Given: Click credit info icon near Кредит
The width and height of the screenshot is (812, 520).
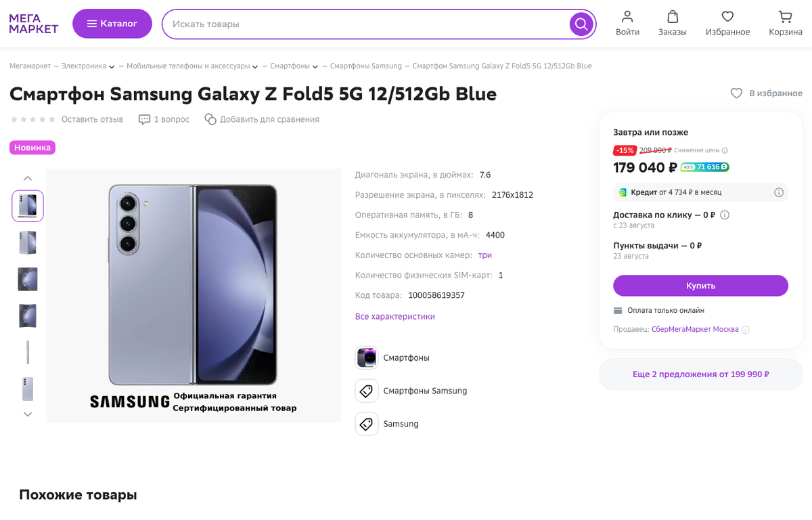Looking at the screenshot, I should (x=779, y=192).
